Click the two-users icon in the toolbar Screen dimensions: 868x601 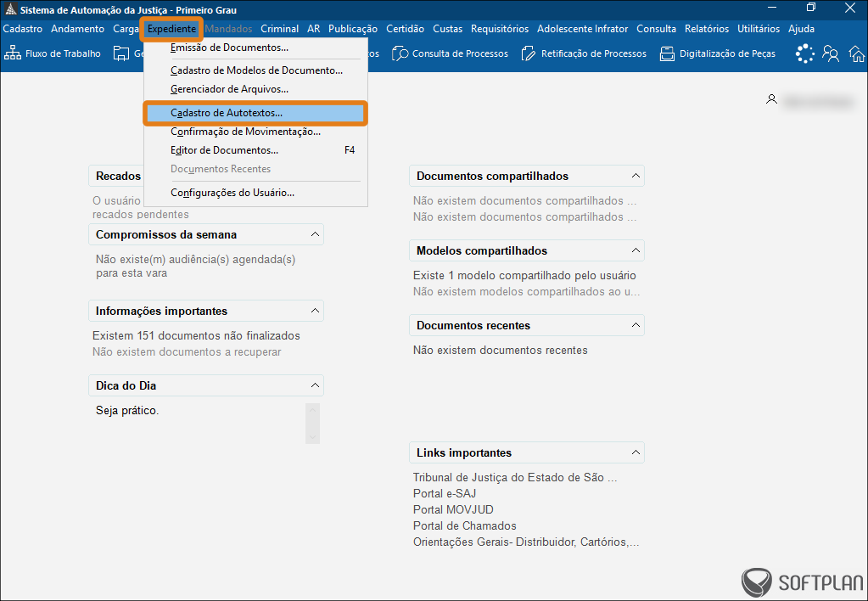pos(831,53)
